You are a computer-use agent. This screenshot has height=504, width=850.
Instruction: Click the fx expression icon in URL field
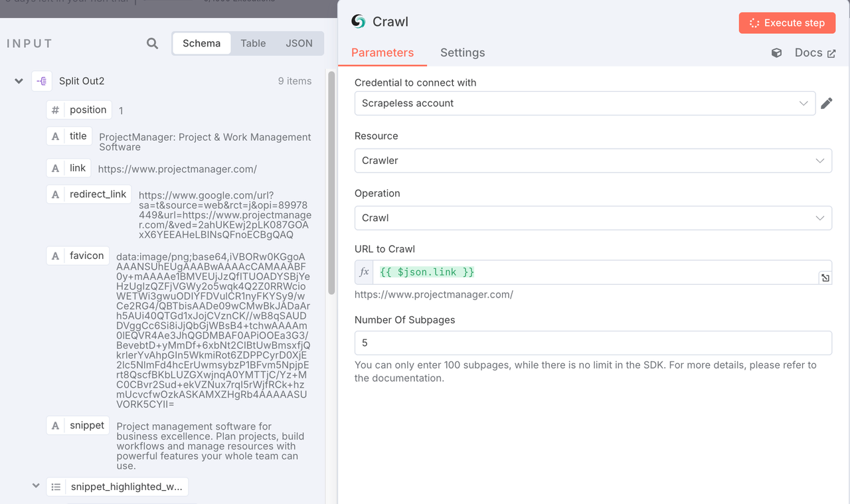point(364,272)
